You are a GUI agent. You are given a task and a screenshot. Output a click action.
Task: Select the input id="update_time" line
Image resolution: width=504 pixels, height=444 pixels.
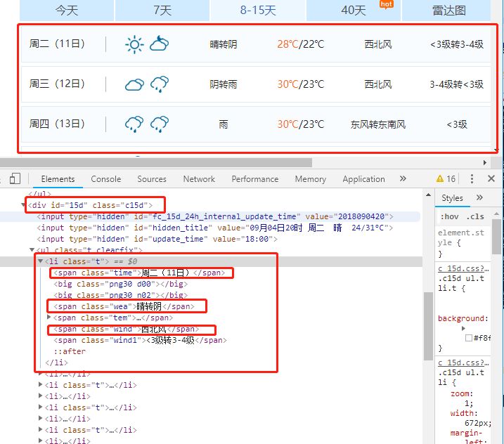(157, 239)
